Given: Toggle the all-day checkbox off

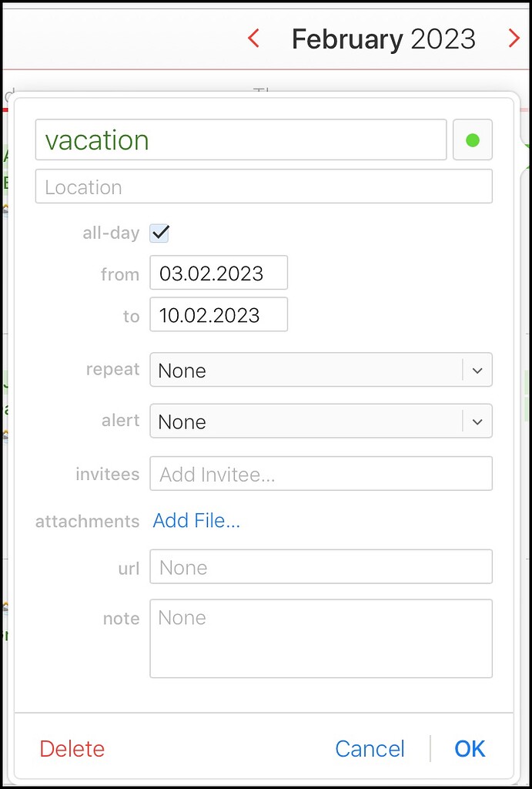Looking at the screenshot, I should pyautogui.click(x=159, y=232).
